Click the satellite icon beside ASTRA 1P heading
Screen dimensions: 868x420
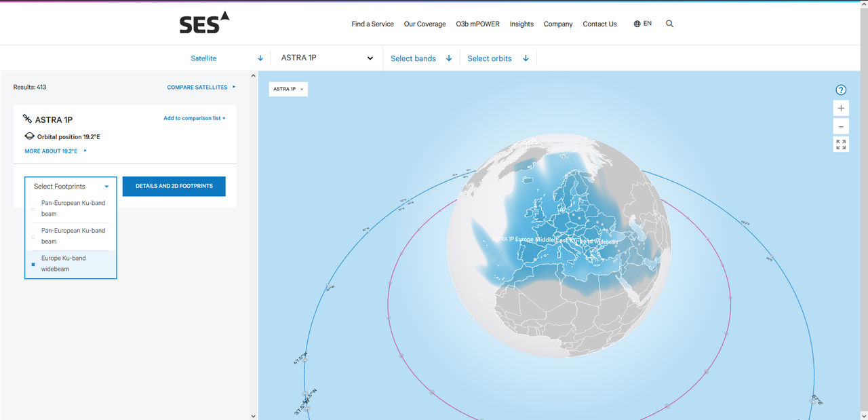[x=28, y=119]
